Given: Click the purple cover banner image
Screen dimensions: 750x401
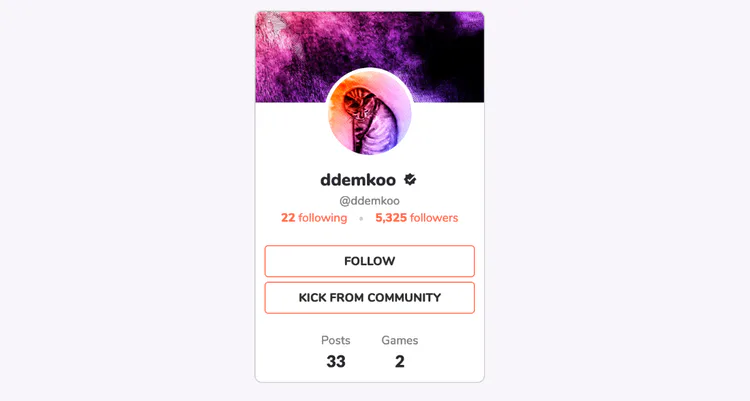Looking at the screenshot, I should click(369, 56).
